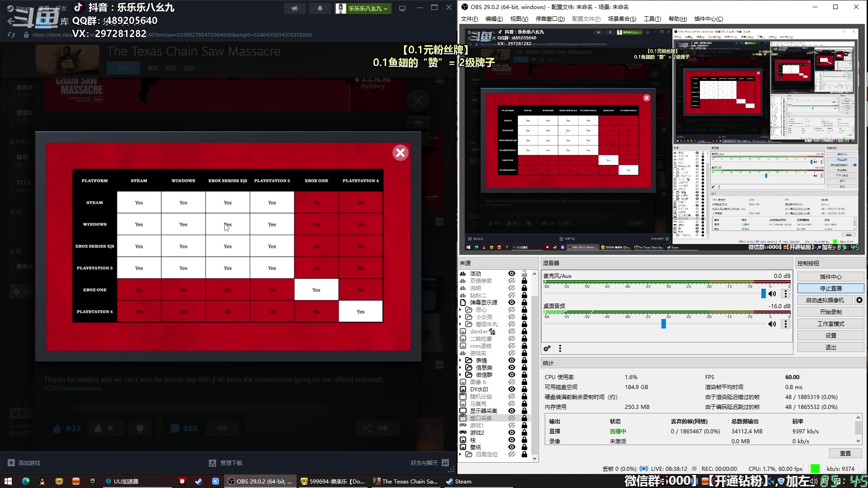
Task: Go back in Steam navigation
Action: click(x=11, y=21)
